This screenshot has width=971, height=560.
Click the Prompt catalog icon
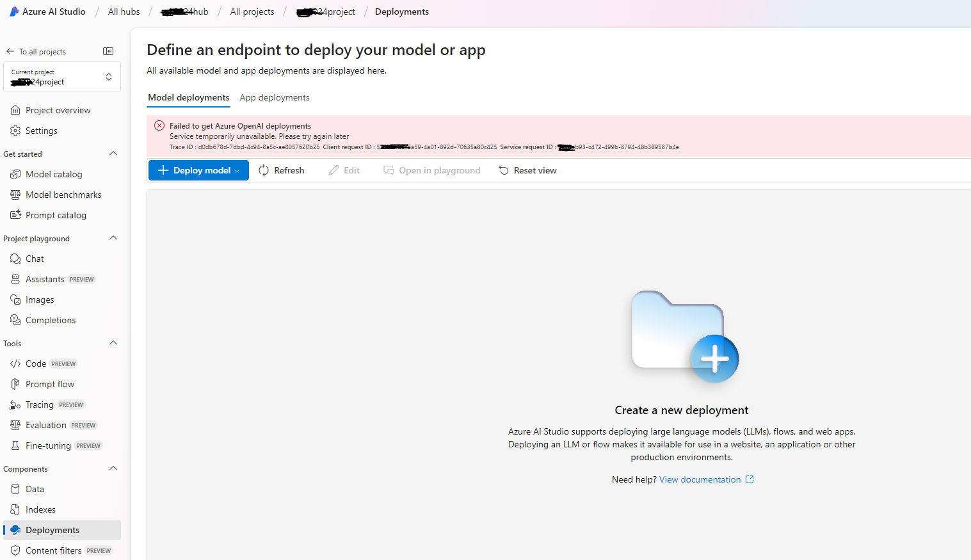pos(15,215)
